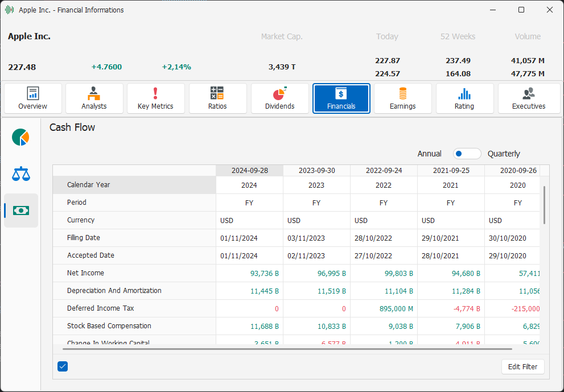Click the 52 Weeks high 237.49
The width and height of the screenshot is (564, 392).
458,60
